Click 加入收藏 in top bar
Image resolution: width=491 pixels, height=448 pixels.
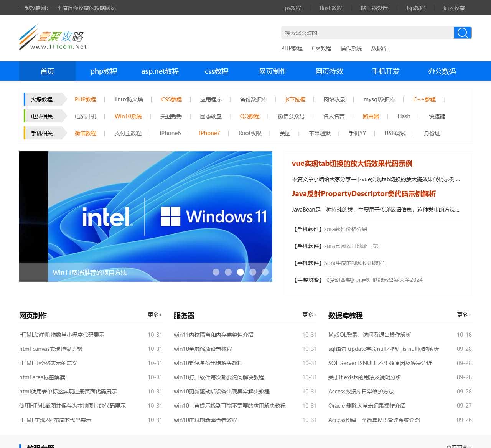[x=454, y=8]
